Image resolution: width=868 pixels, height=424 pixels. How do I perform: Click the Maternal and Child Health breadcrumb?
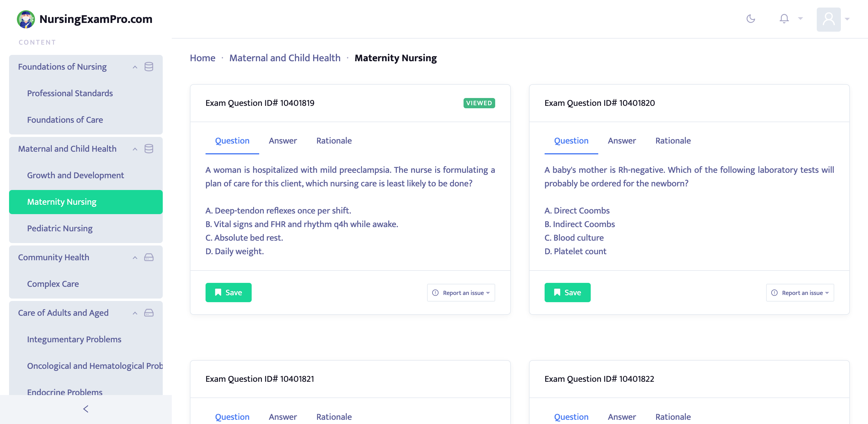point(285,58)
